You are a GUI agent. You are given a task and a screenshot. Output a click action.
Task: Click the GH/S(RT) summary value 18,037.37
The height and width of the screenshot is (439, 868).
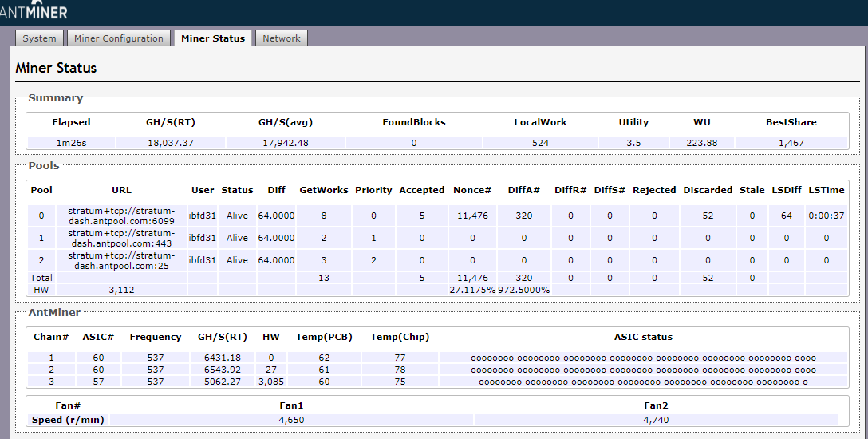point(171,143)
